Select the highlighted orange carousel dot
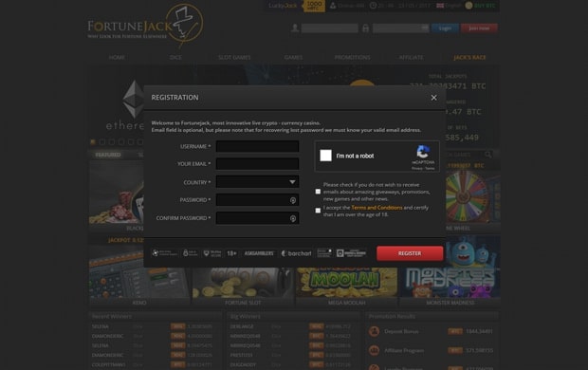The width and height of the screenshot is (588, 370). pyautogui.click(x=93, y=142)
